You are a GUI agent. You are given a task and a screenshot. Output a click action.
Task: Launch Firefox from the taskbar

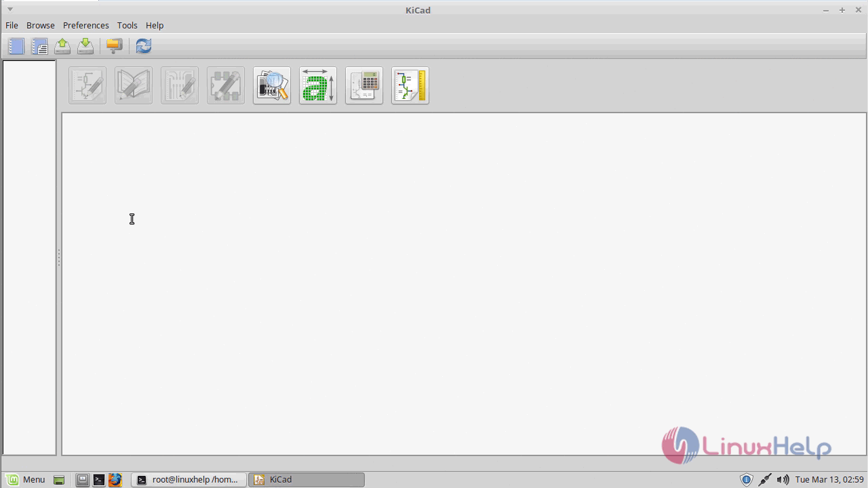115,480
